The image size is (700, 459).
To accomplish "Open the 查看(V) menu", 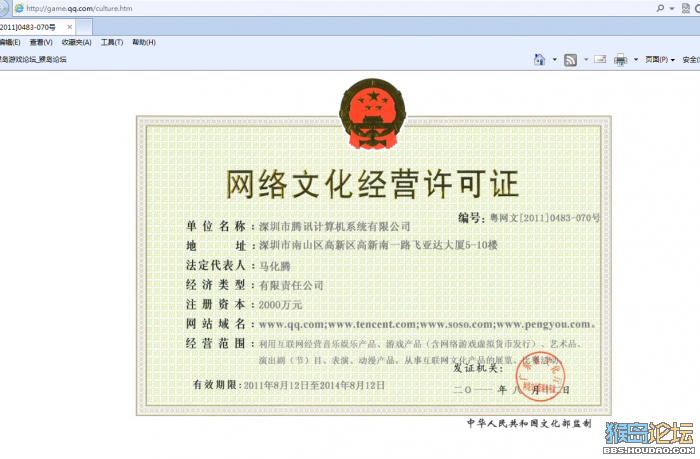I will [x=41, y=42].
